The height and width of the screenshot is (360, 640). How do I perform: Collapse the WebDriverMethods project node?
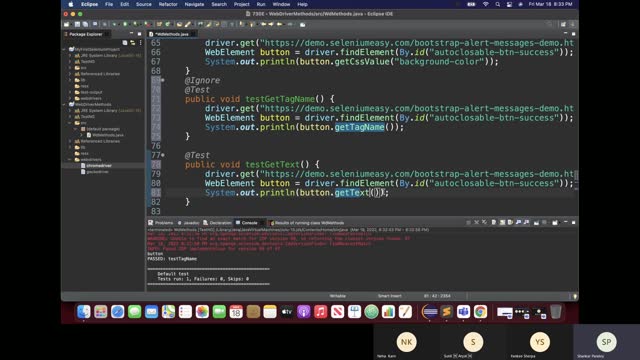(x=64, y=104)
